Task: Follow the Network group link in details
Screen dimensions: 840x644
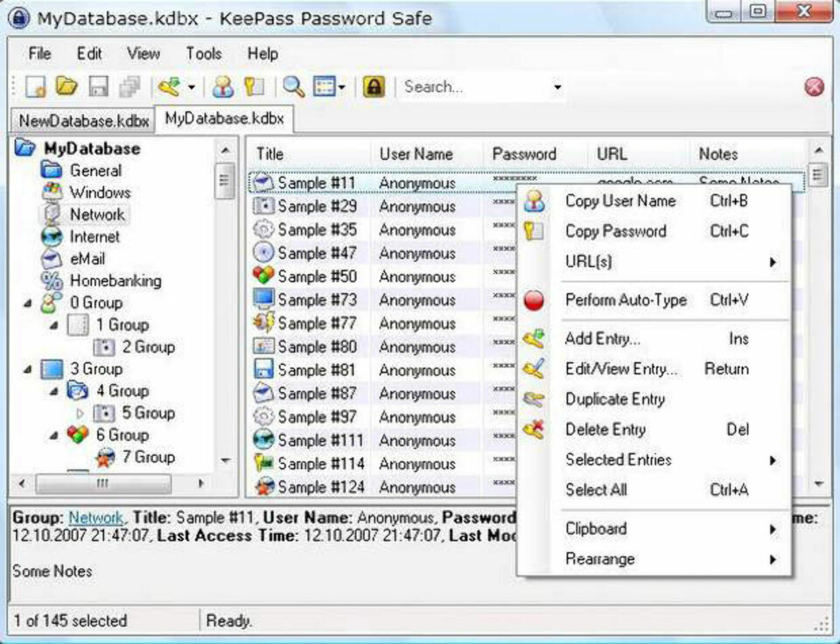Action: click(x=96, y=517)
